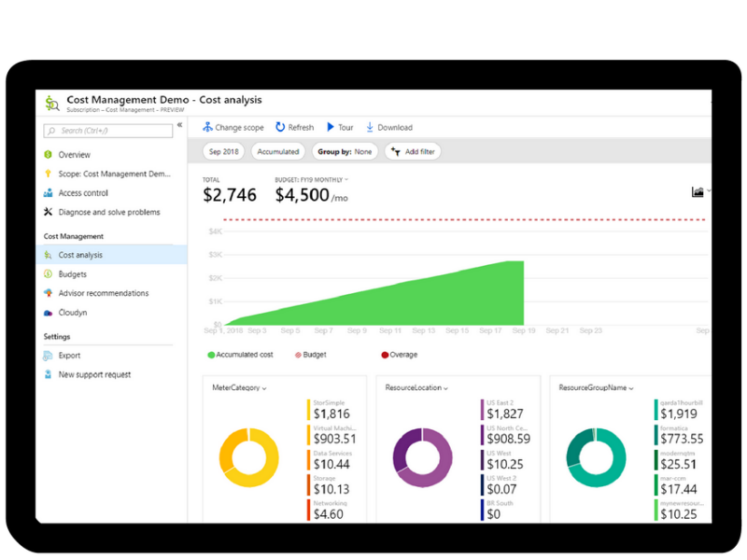Click the $908.59 US North Central value
The image size is (747, 560).
(508, 439)
